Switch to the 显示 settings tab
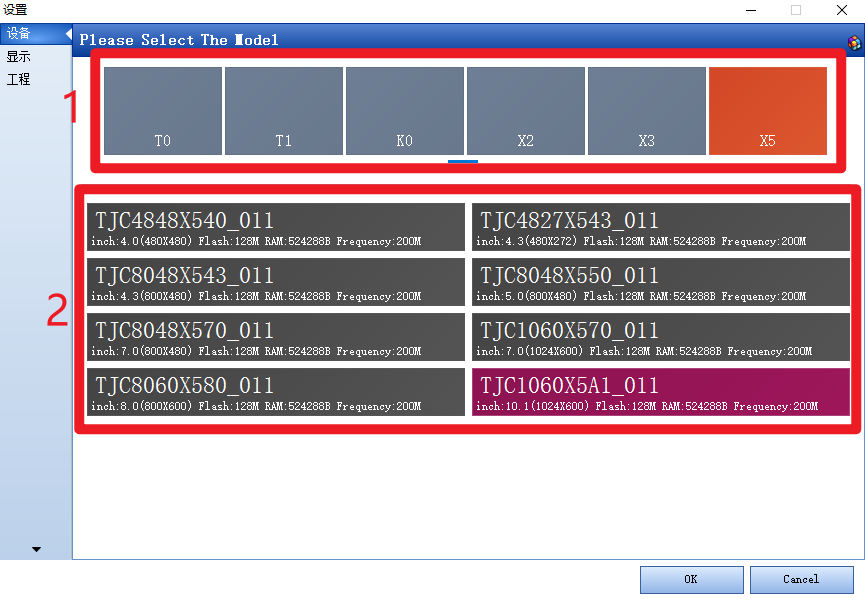 19,57
